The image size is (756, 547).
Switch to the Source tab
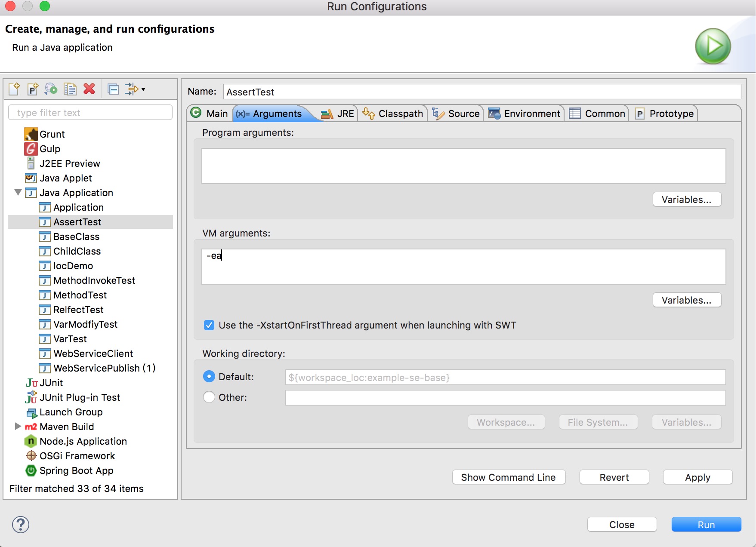click(x=456, y=114)
